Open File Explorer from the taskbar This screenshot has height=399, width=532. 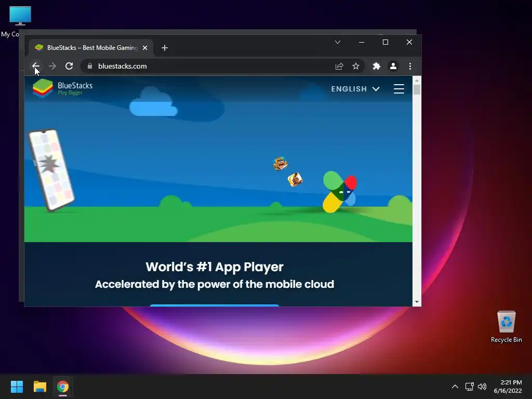(39, 387)
